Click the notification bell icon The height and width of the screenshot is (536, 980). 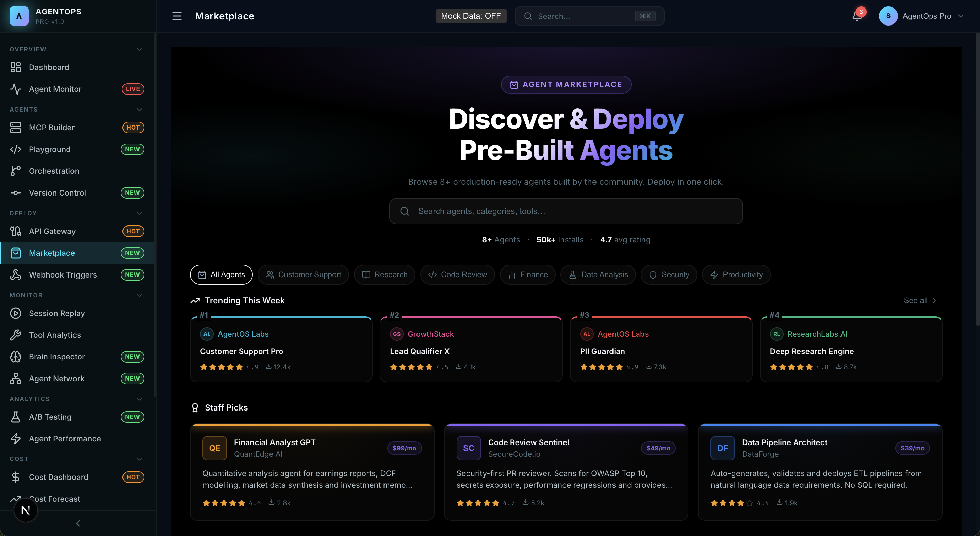[x=856, y=16]
